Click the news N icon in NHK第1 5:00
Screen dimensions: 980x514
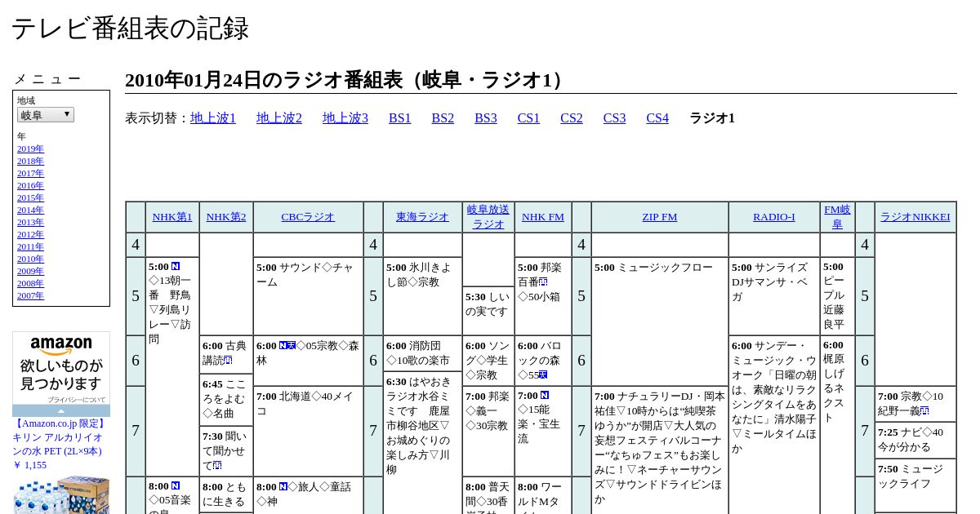click(176, 267)
